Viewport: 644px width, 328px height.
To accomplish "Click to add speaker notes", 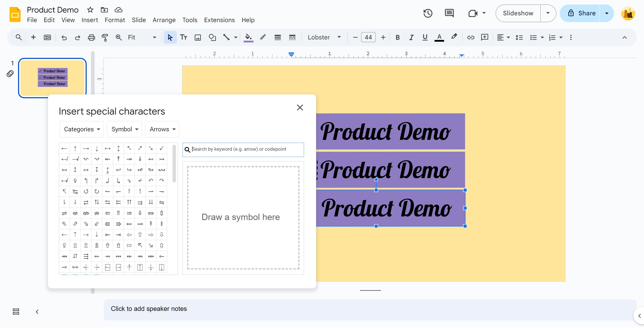I will (370, 309).
